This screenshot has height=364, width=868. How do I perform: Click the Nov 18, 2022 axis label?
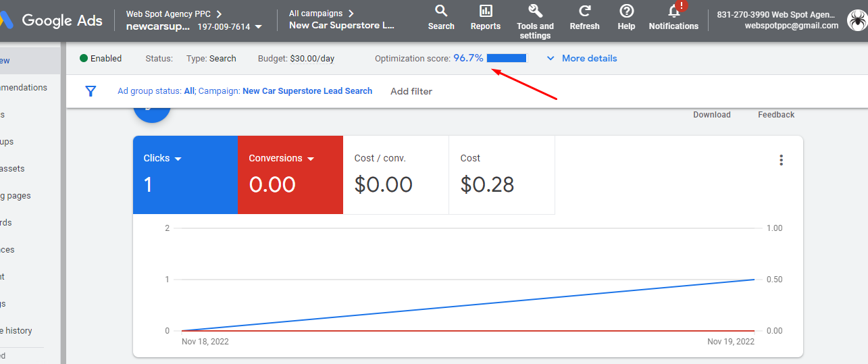(x=205, y=342)
